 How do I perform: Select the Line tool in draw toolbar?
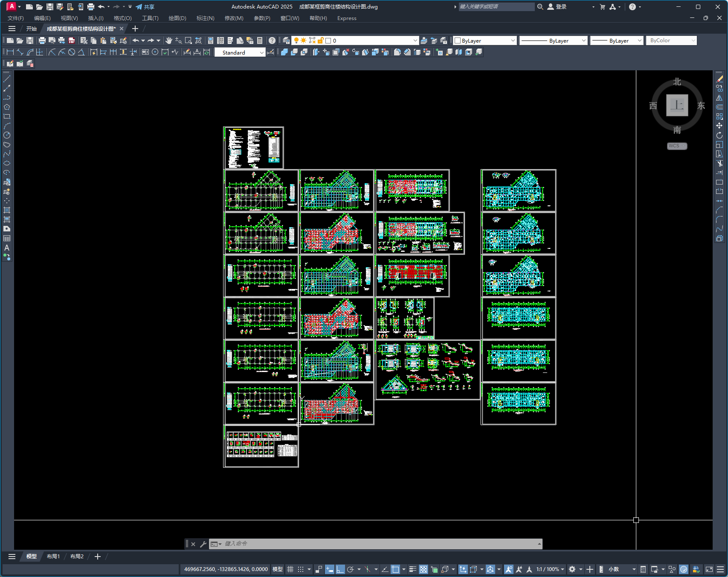pos(7,79)
